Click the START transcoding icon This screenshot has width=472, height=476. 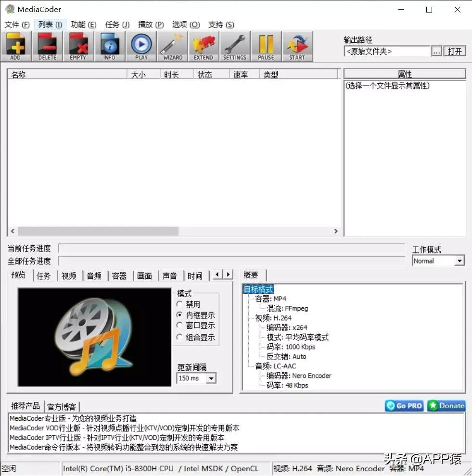coord(297,47)
